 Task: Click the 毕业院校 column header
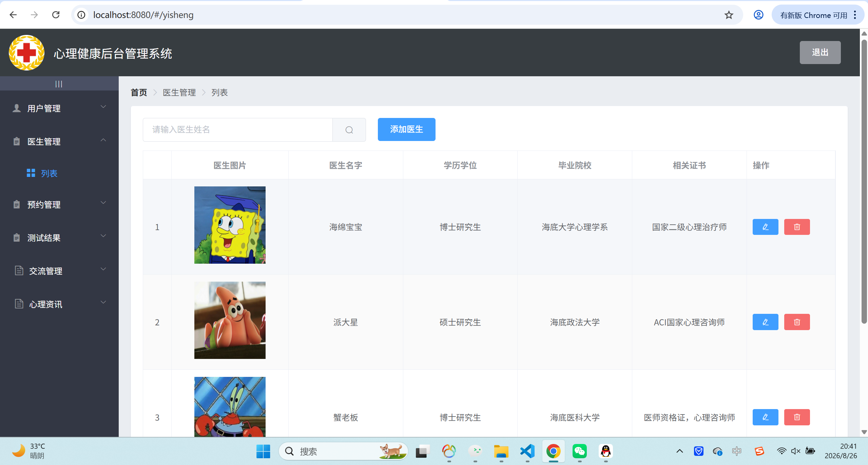[575, 165]
